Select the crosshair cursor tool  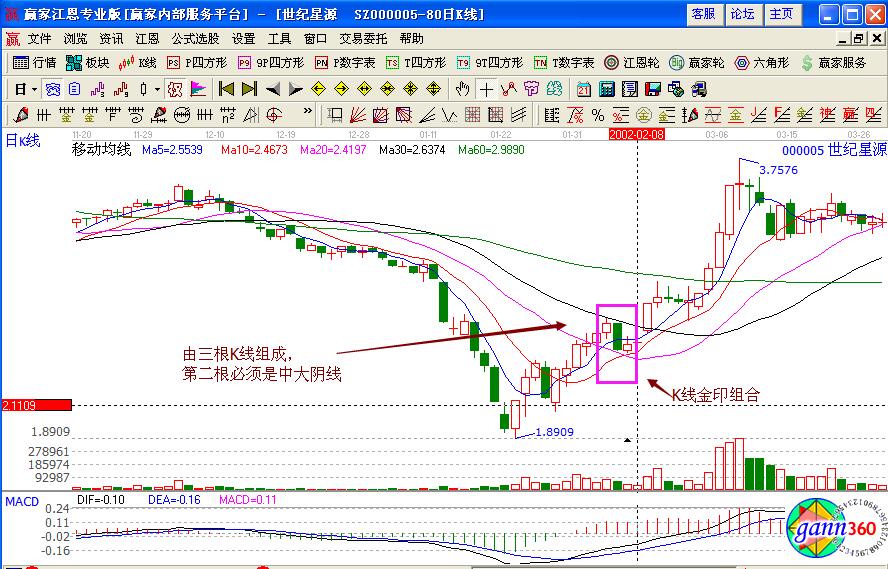485,89
